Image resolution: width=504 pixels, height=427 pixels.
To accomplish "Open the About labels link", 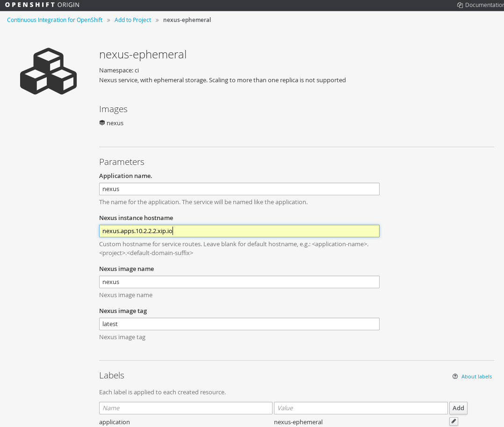I will click(476, 377).
